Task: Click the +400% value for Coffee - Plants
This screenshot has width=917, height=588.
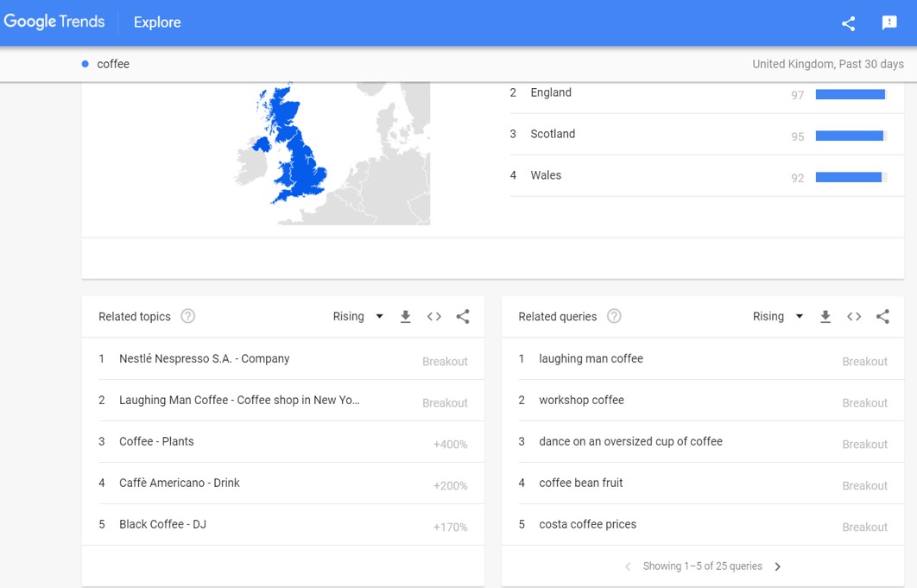Action: point(451,445)
